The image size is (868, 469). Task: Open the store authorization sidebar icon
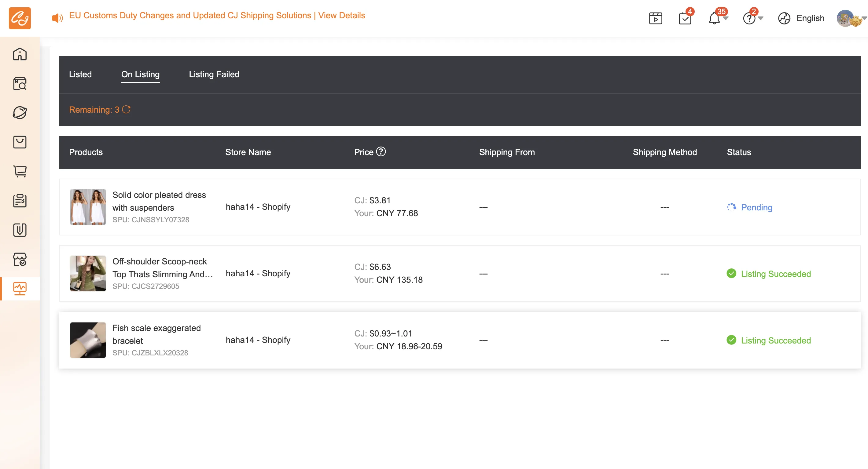20,259
